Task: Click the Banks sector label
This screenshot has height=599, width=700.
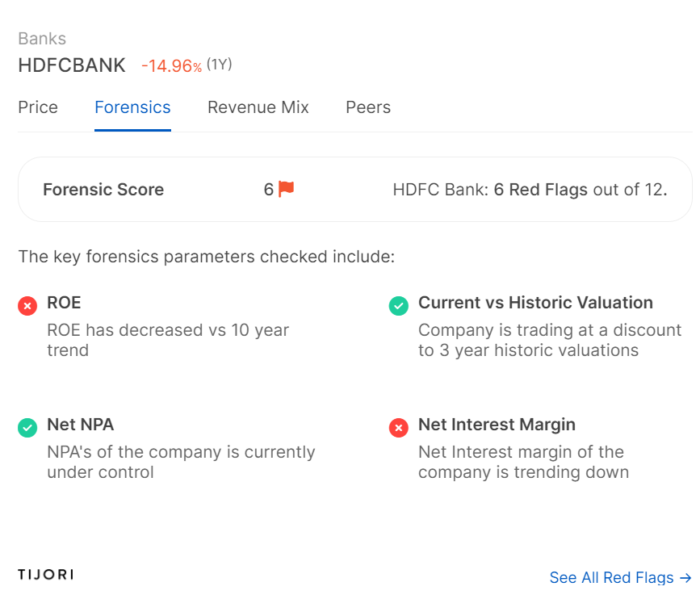Action: [x=42, y=39]
